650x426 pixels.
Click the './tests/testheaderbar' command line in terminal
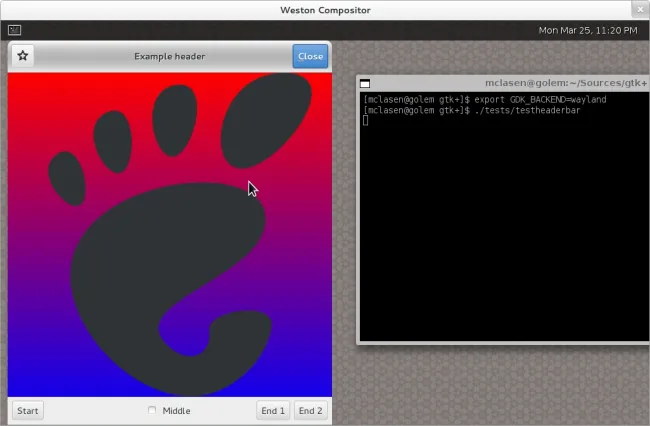point(471,110)
